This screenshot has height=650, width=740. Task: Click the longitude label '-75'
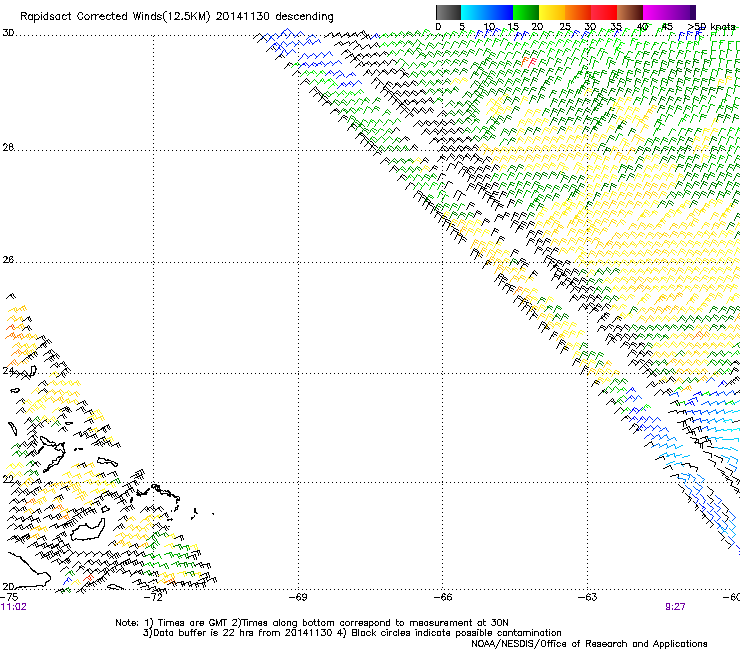tap(9, 597)
